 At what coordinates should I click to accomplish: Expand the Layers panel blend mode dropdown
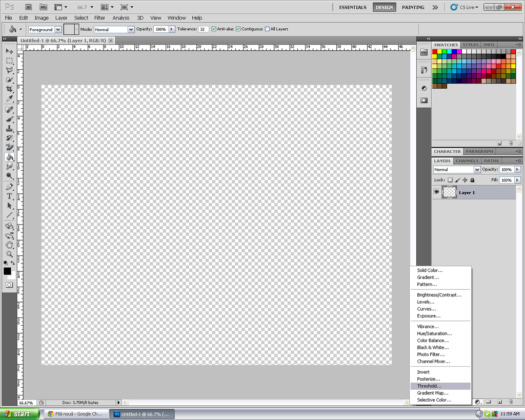456,170
